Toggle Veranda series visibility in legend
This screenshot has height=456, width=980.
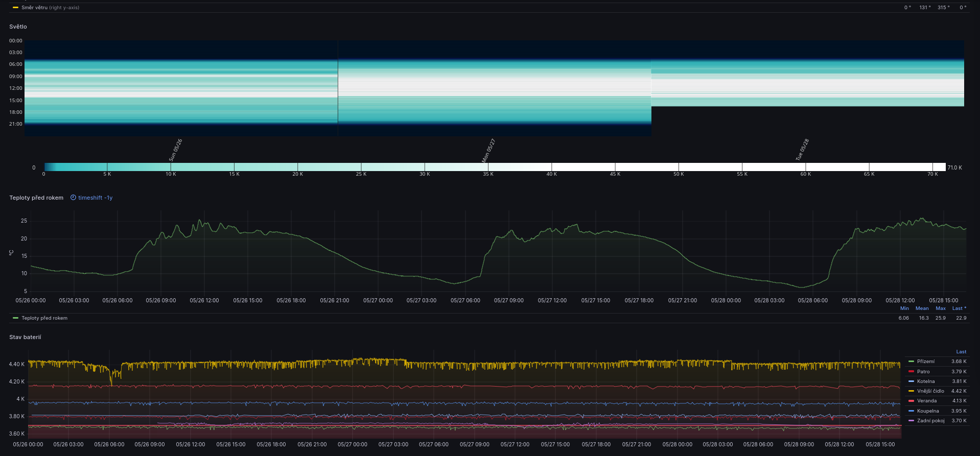pos(926,401)
